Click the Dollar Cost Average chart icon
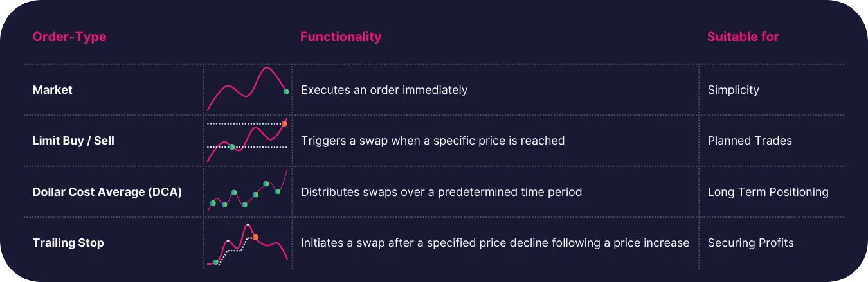 (248, 190)
